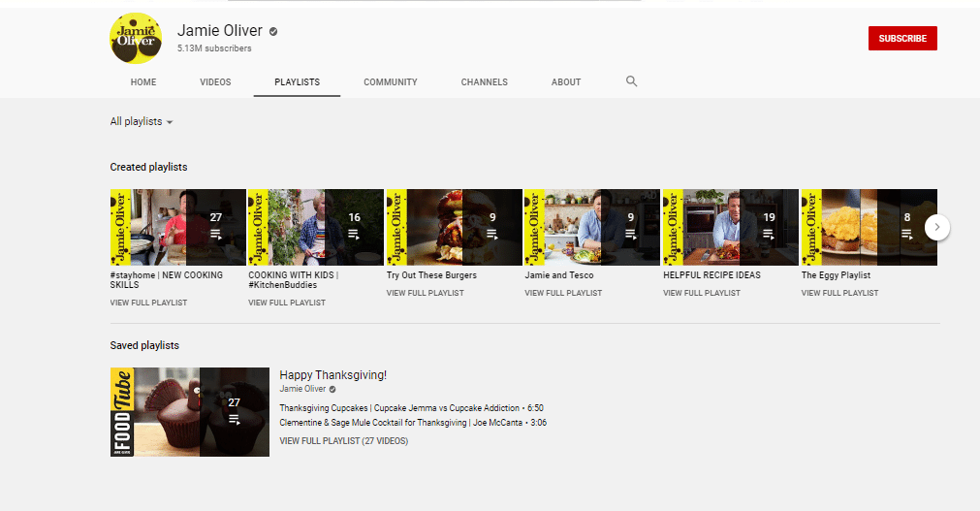Open the COMMUNITY tab
This screenshot has width=980, height=511.
pos(391,82)
